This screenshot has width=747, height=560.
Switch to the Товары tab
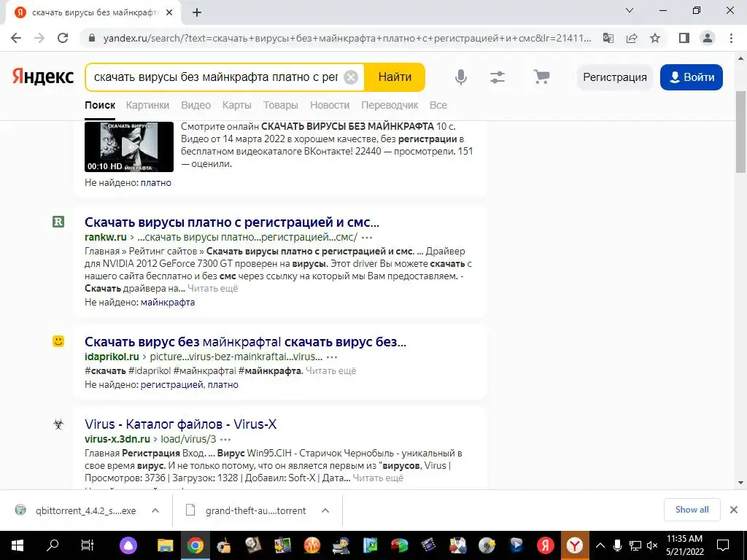(281, 105)
